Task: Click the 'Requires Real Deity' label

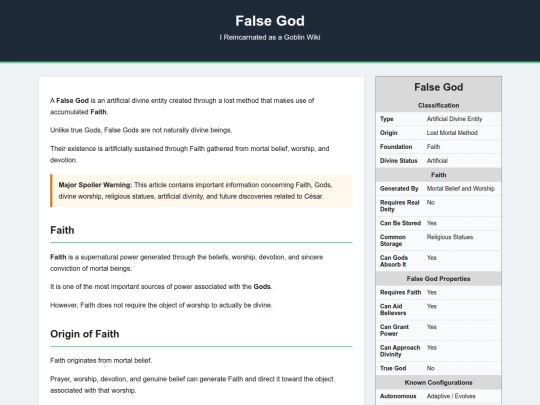Action: pos(399,206)
